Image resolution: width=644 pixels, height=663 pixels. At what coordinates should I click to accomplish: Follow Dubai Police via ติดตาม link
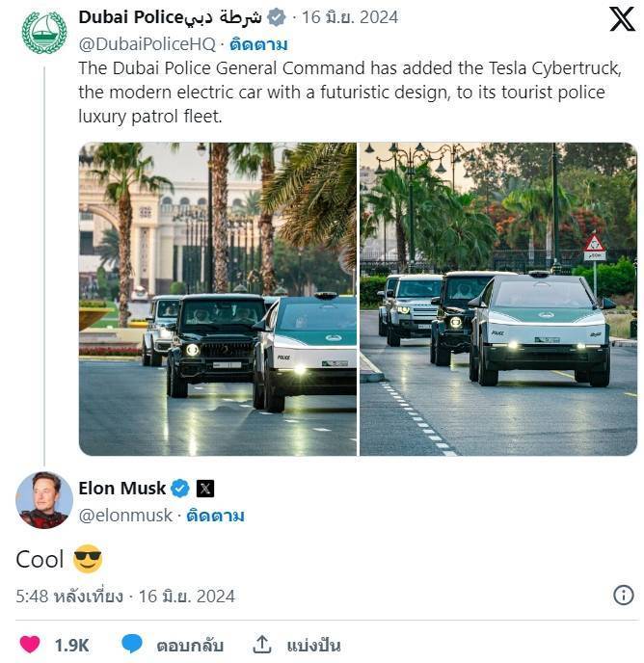click(258, 44)
